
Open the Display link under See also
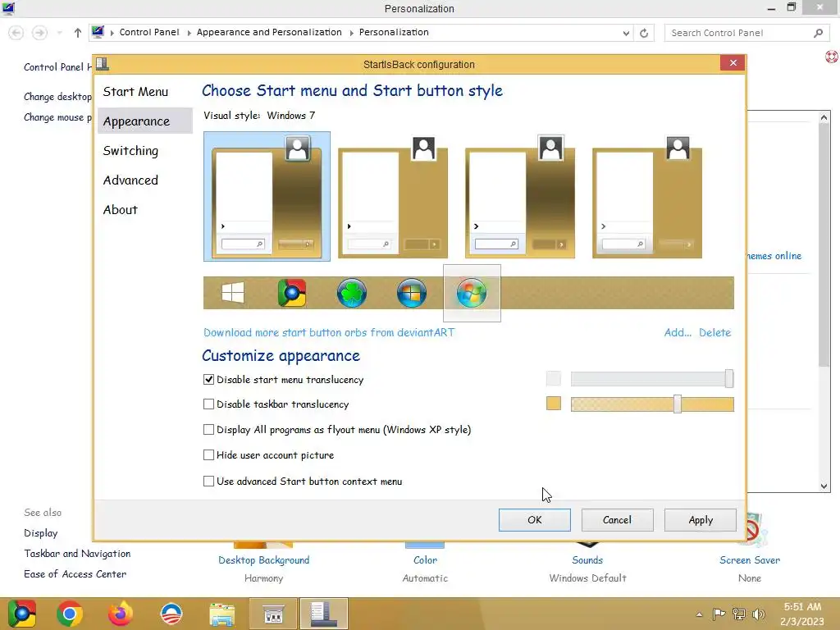[x=41, y=533]
